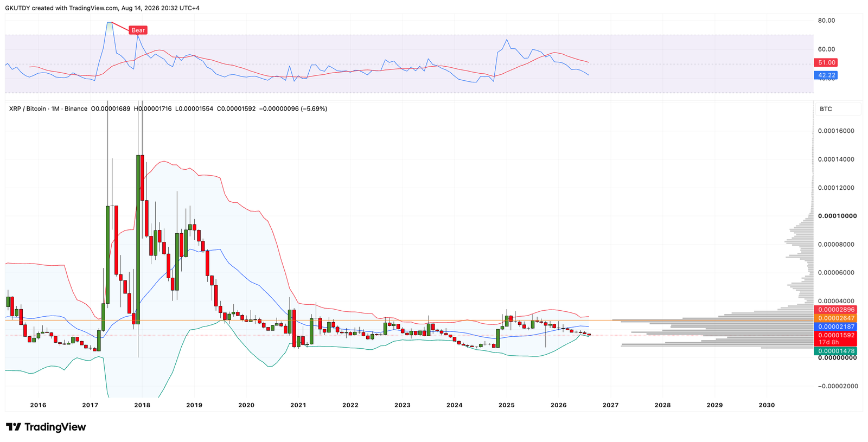
Task: Click the current price 0.00001592 tag
Action: (836, 335)
